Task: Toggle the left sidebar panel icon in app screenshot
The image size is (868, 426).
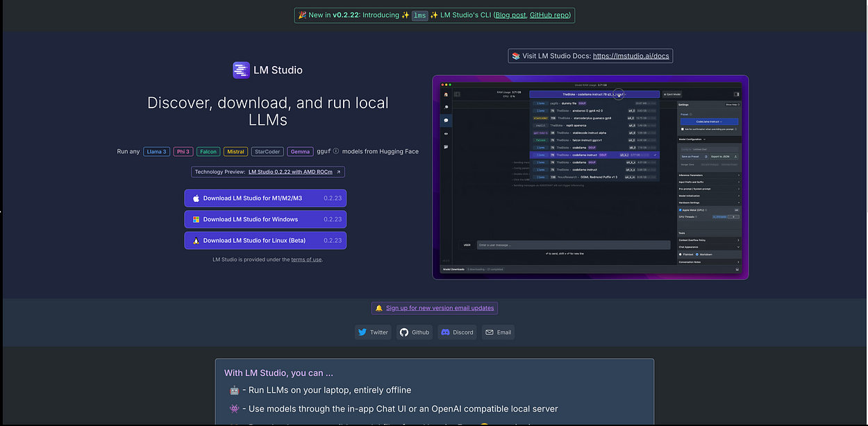Action: point(457,94)
